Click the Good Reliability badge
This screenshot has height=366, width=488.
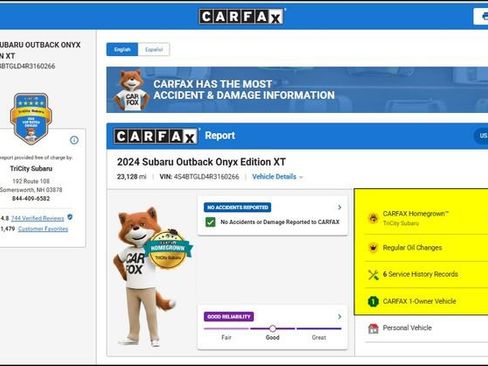229,317
